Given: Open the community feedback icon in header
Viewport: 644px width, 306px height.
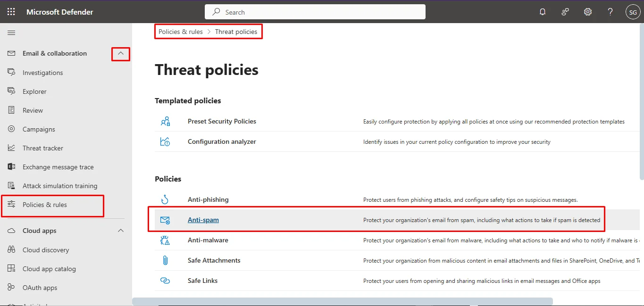Looking at the screenshot, I should 565,12.
